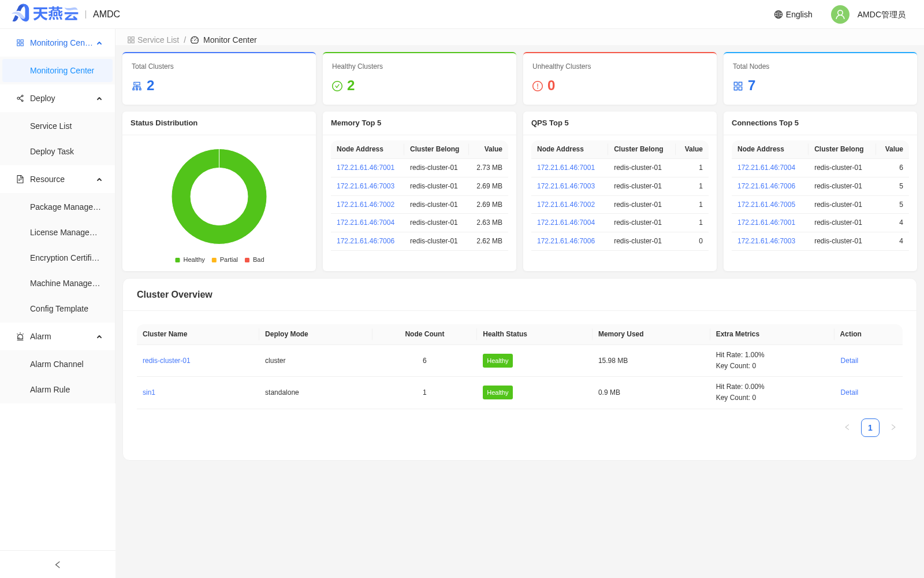Click Service List breadcrumb link
This screenshot has width=924, height=578.
158,40
